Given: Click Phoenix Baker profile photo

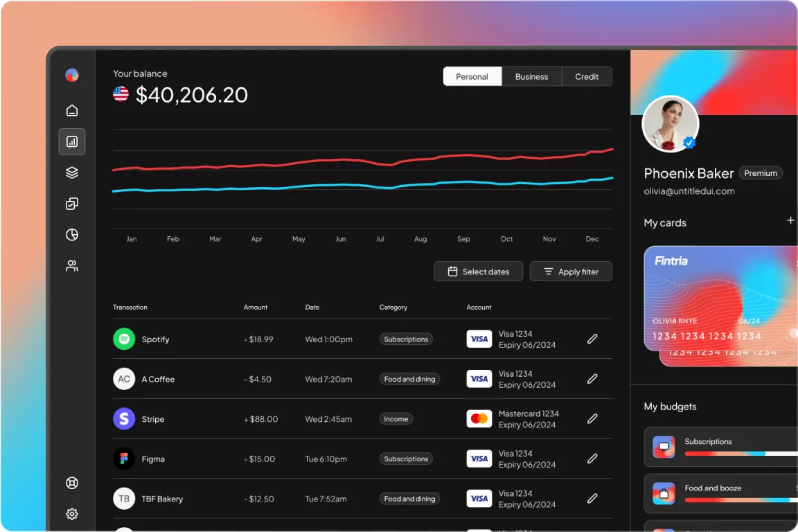Looking at the screenshot, I should [x=670, y=124].
